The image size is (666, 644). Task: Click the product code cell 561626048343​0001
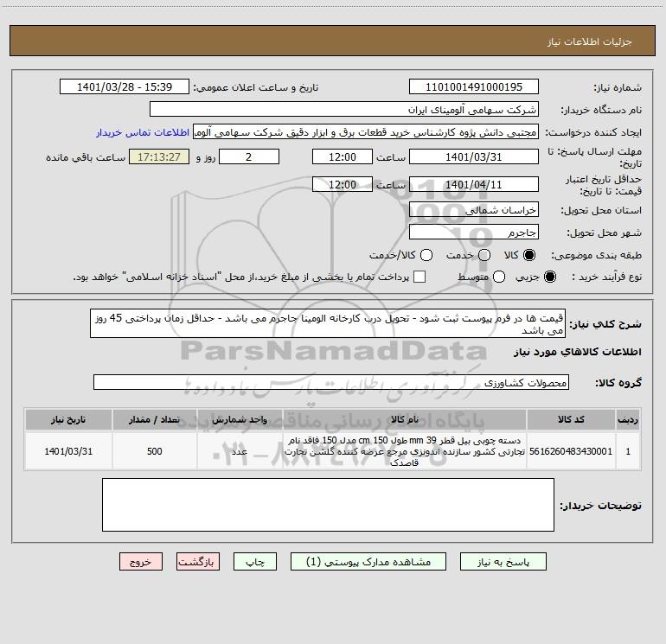point(571,451)
